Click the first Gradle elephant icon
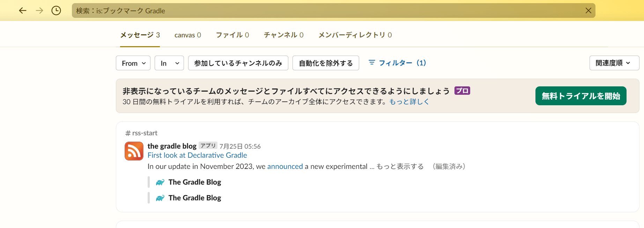 160,182
